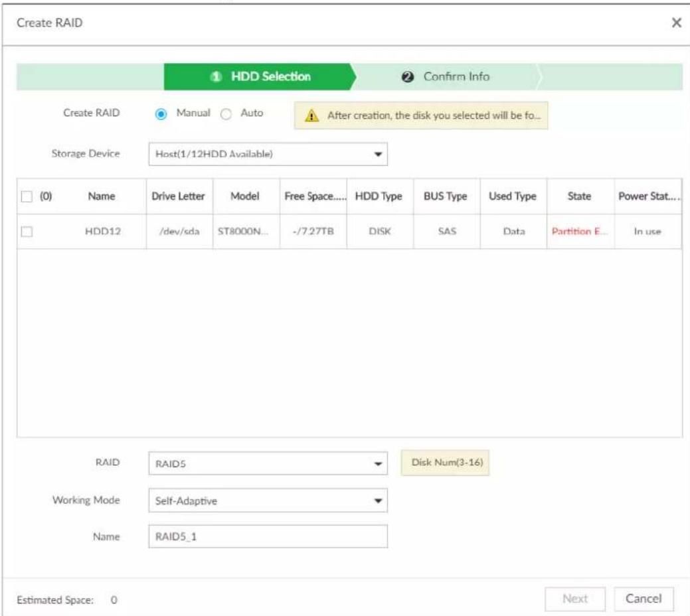
Task: Click the DISK HDD type cell
Action: coord(380,232)
